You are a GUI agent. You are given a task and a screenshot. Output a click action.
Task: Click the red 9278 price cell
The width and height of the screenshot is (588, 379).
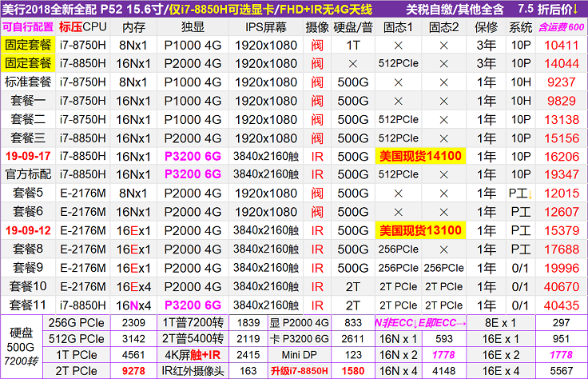pyautogui.click(x=132, y=370)
